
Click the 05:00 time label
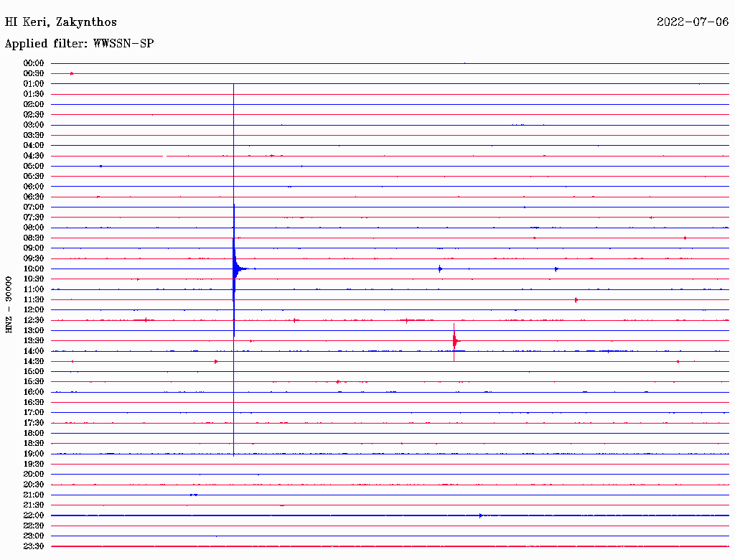[34, 166]
